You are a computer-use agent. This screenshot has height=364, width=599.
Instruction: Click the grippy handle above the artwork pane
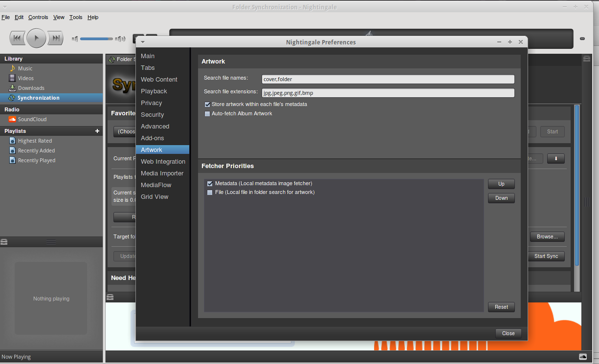(x=51, y=241)
